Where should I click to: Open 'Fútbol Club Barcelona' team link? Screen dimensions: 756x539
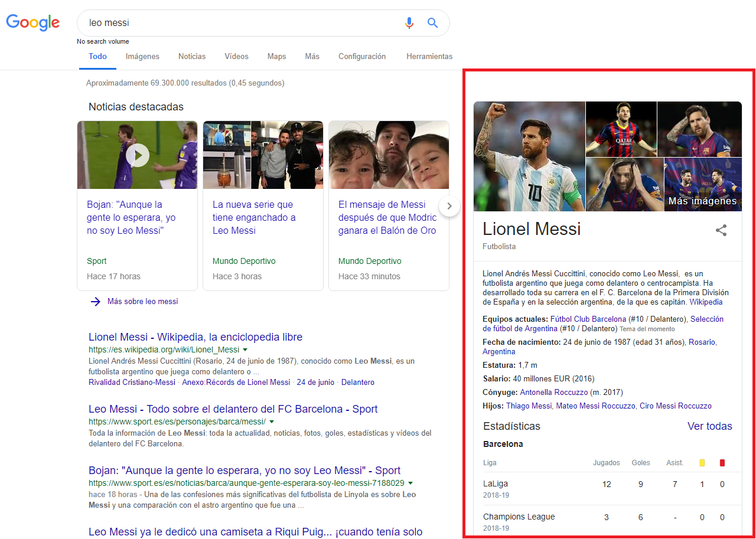pos(588,319)
